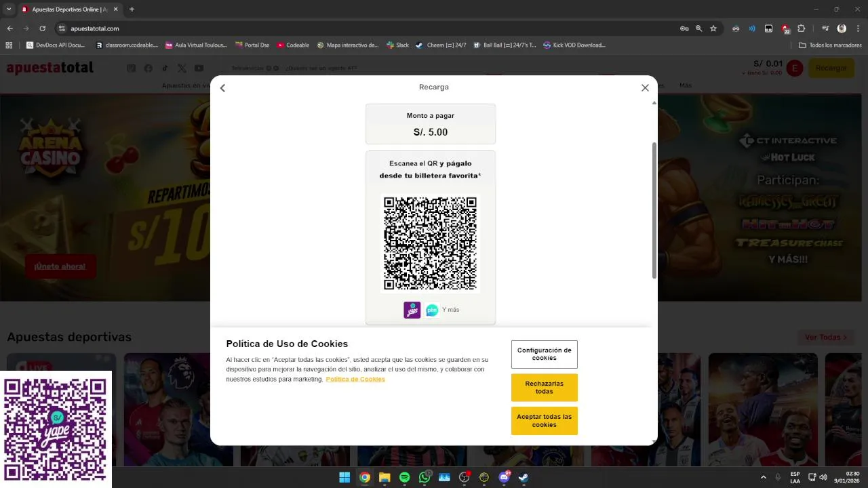The width and height of the screenshot is (868, 488).
Task: Open the X (Twitter) social icon in header
Action: 182,68
